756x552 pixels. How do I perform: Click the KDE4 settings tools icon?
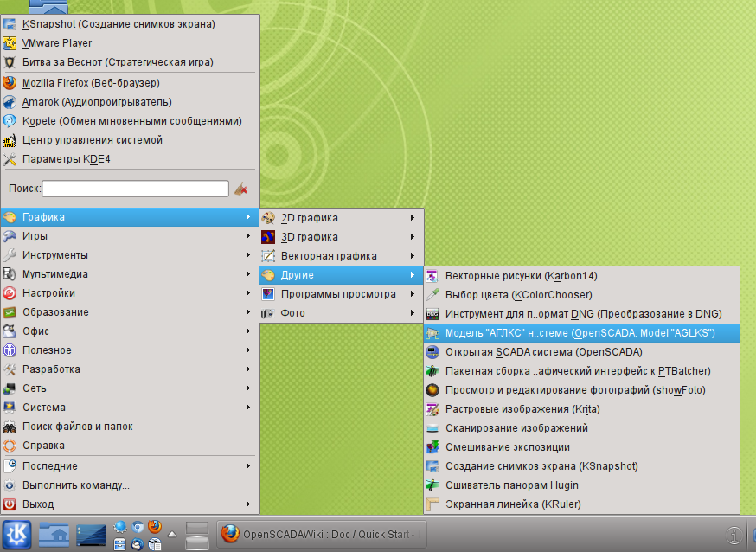coord(10,159)
